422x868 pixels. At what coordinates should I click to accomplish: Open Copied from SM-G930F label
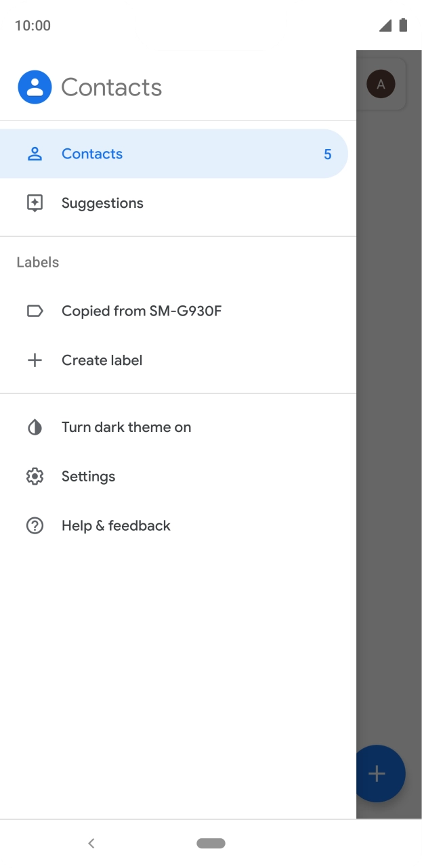click(x=142, y=311)
